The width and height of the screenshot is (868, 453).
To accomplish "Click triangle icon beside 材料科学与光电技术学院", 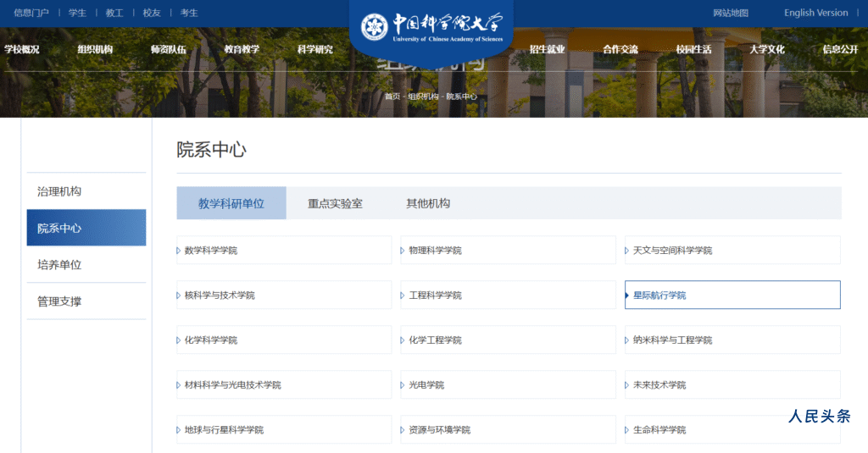I will (178, 385).
